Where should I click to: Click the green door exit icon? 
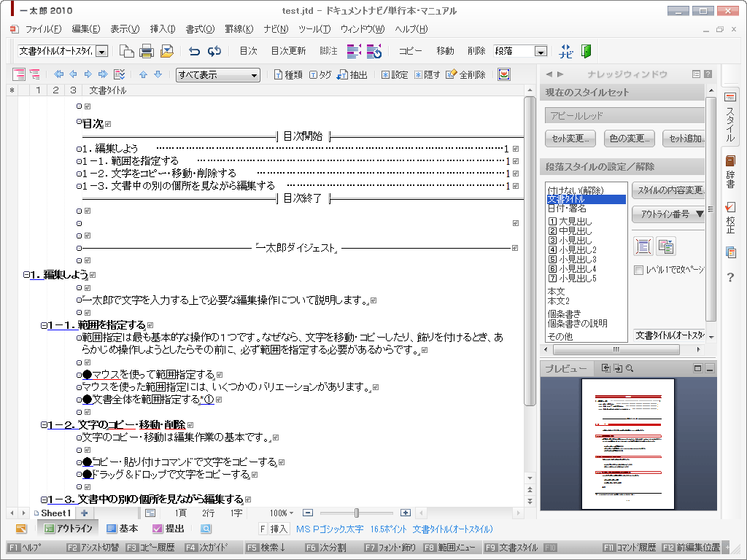[587, 51]
